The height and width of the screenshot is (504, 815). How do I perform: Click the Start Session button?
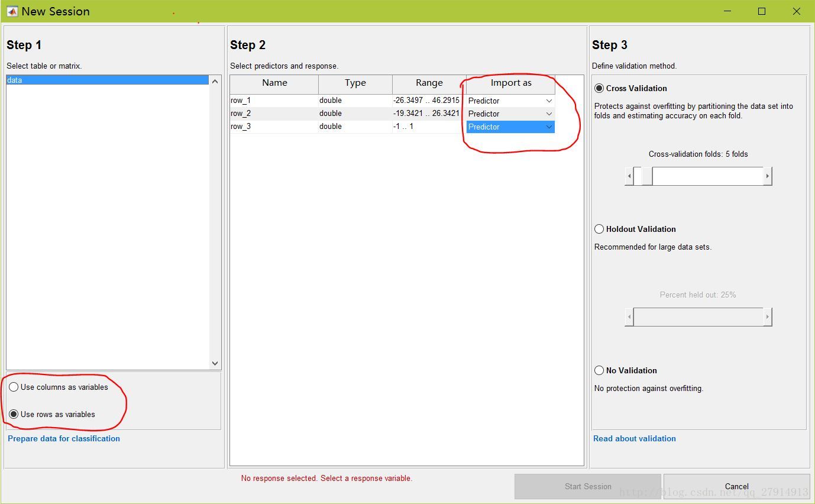pos(588,486)
